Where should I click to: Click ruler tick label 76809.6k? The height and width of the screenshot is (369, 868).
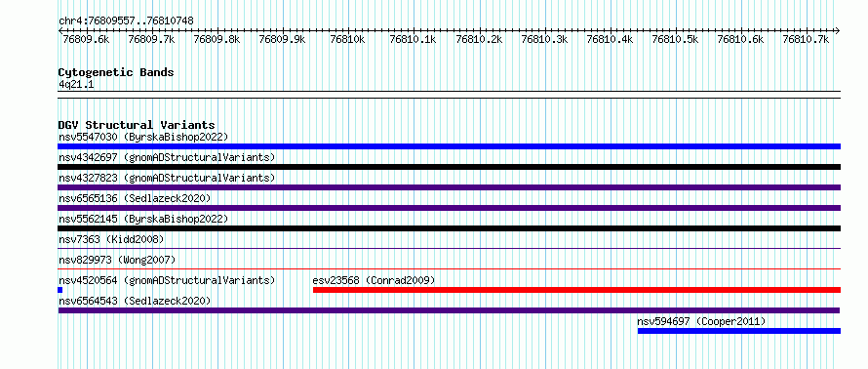click(86, 40)
